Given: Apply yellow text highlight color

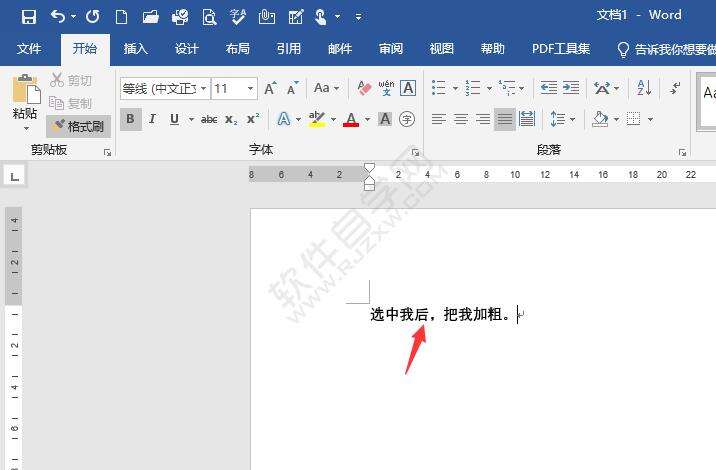Looking at the screenshot, I should [x=316, y=119].
